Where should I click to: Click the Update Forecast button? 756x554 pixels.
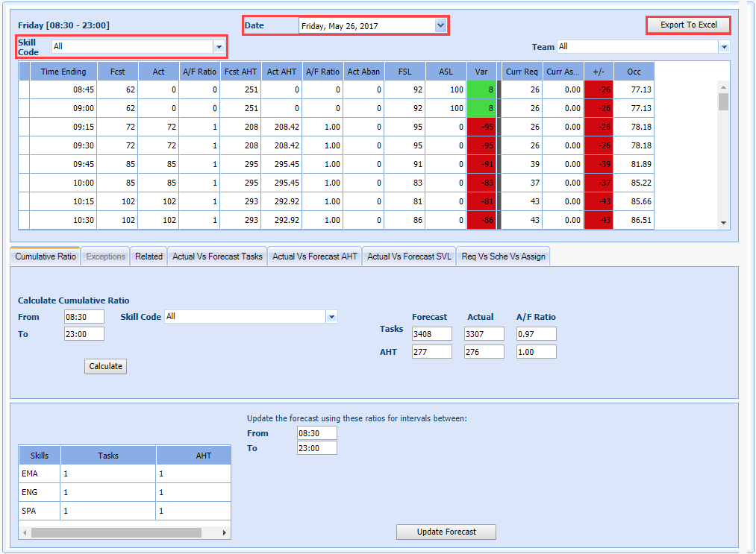(x=446, y=532)
